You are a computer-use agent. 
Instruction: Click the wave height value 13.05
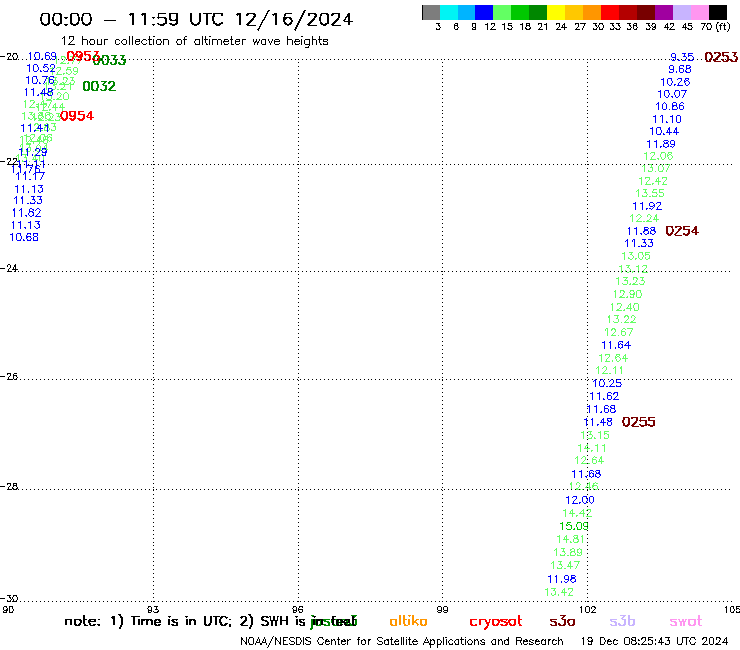click(x=636, y=256)
